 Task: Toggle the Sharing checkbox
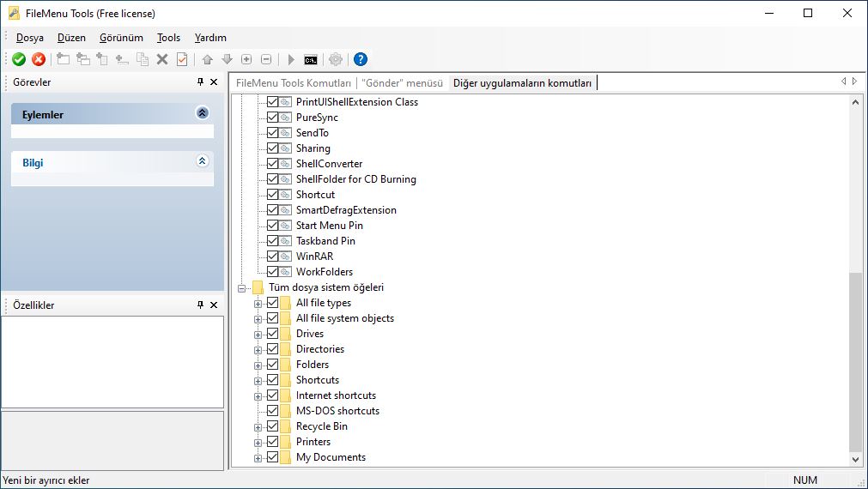[272, 148]
